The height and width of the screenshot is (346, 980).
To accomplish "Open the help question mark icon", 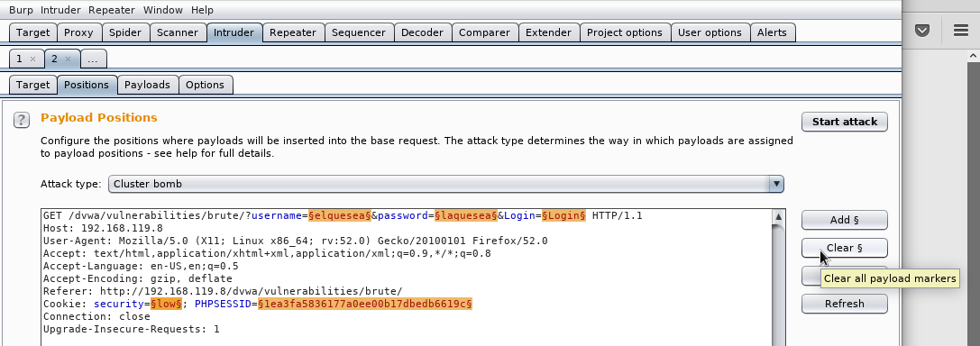I will [x=22, y=120].
